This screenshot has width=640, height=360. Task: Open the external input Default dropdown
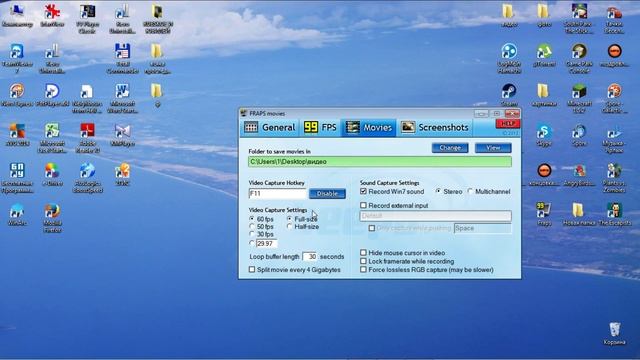coord(436,216)
